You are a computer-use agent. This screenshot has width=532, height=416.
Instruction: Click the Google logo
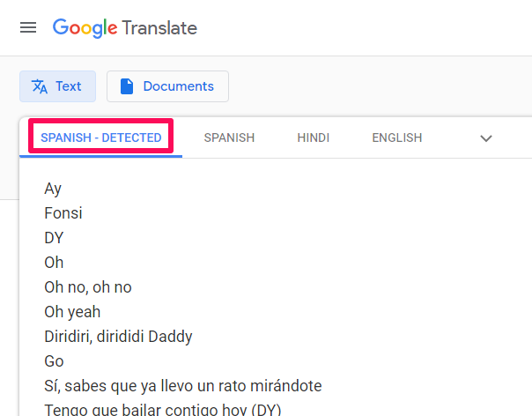85,28
